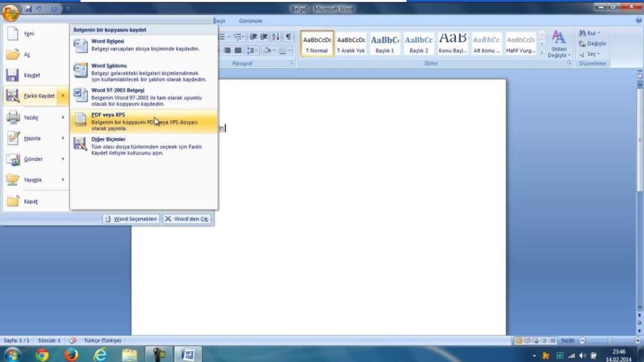The image size is (644, 362).
Task: Click Değiştir to replace text
Action: [x=592, y=43]
